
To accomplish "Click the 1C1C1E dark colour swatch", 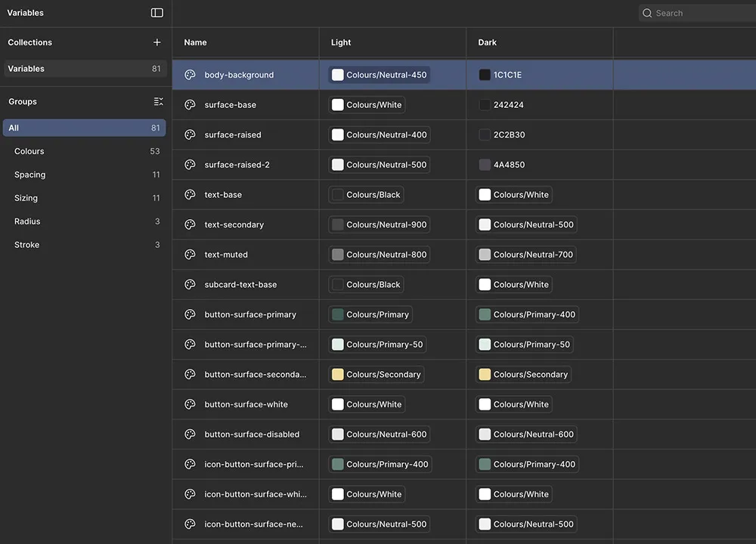I will 485,75.
